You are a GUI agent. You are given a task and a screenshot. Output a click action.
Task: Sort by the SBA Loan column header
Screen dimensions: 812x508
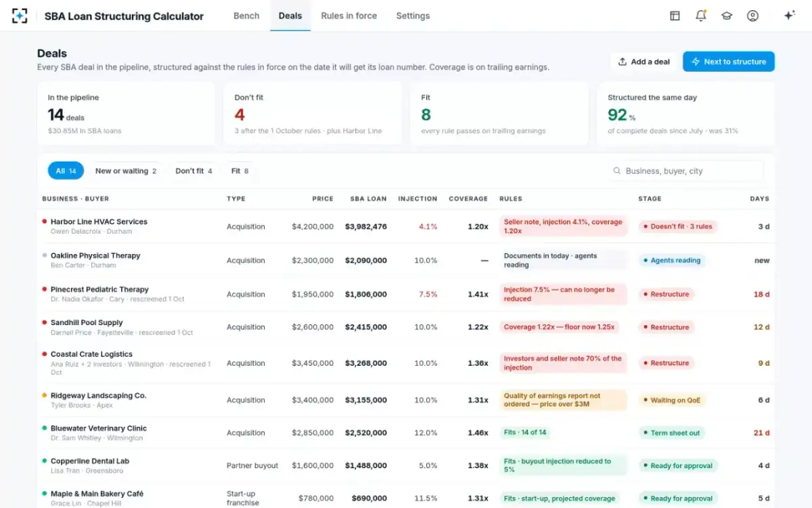point(368,198)
